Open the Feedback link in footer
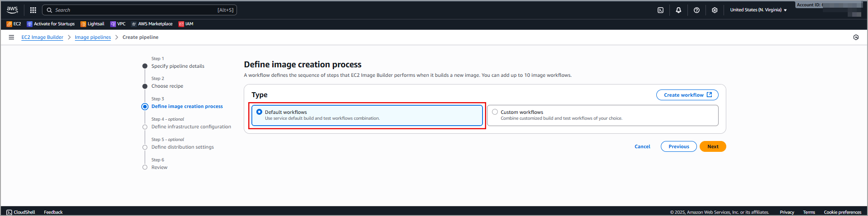This screenshot has height=216, width=868. (53, 212)
